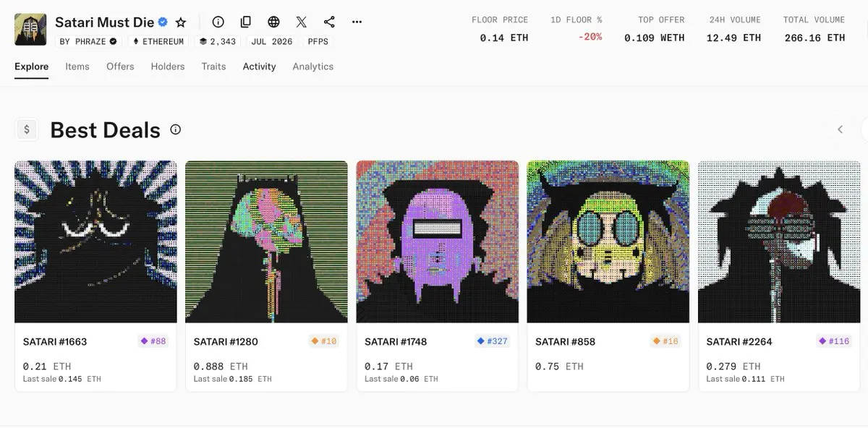Switch to the Items tab

77,67
